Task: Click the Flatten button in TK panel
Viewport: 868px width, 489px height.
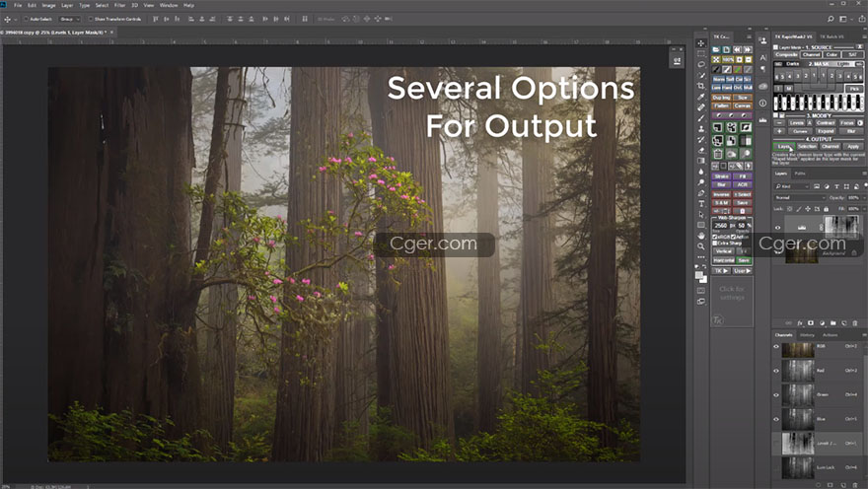Action: tap(721, 105)
